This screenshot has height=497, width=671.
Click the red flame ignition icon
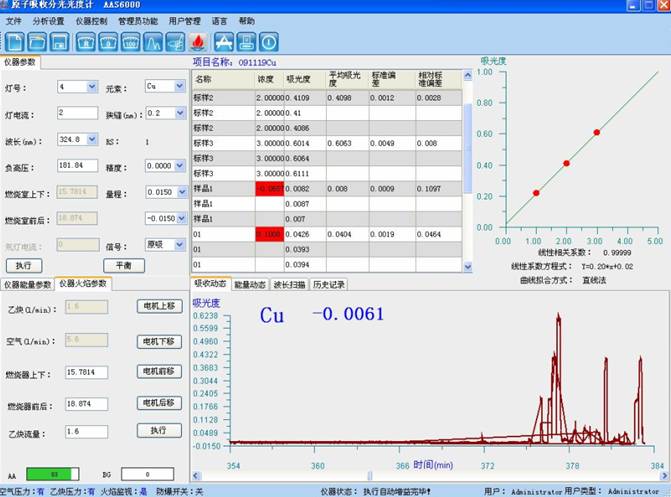point(197,42)
